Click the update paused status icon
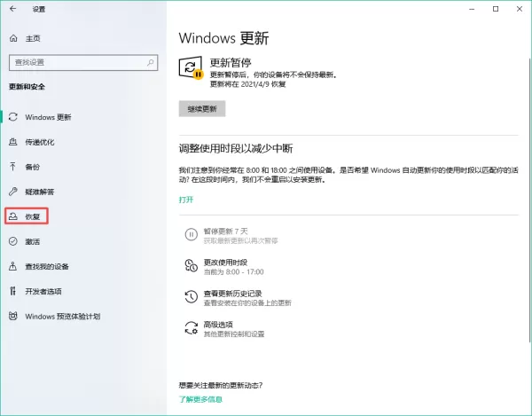This screenshot has height=416, width=532. tap(191, 67)
